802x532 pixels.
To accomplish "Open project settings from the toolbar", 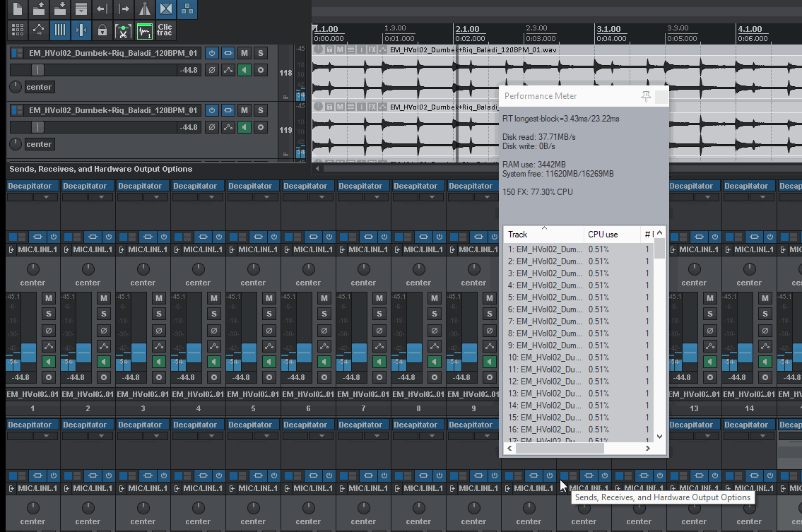I will tap(81, 8).
